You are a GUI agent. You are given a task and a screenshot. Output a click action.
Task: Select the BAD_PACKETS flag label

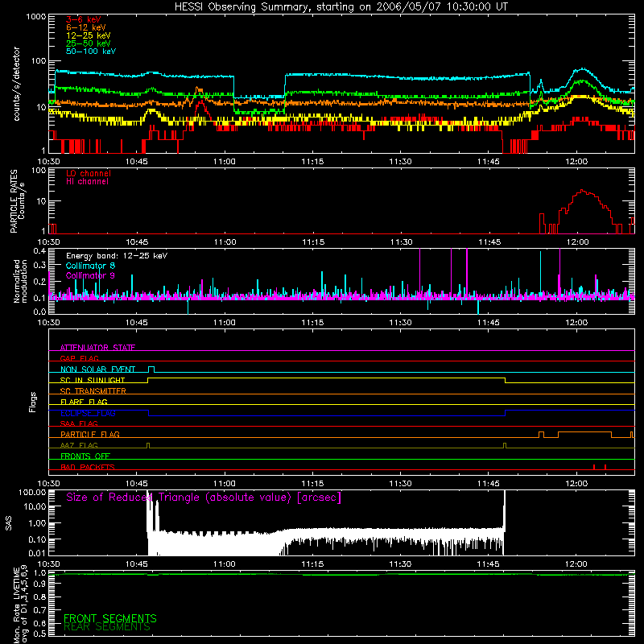tap(88, 467)
